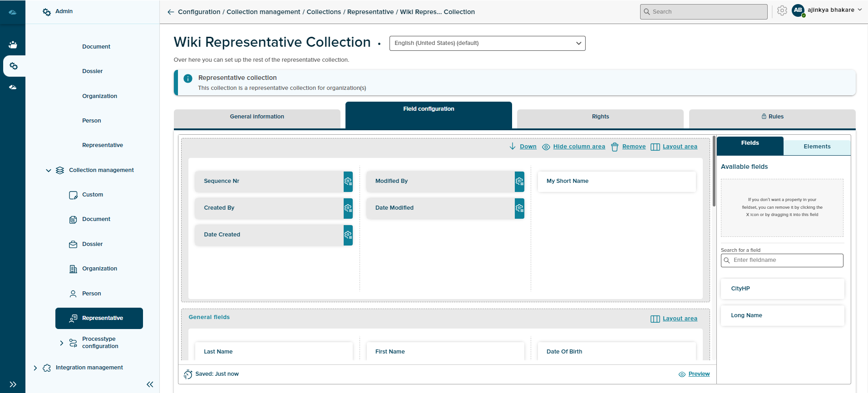Open the Rules tab
The width and height of the screenshot is (868, 393).
point(772,118)
